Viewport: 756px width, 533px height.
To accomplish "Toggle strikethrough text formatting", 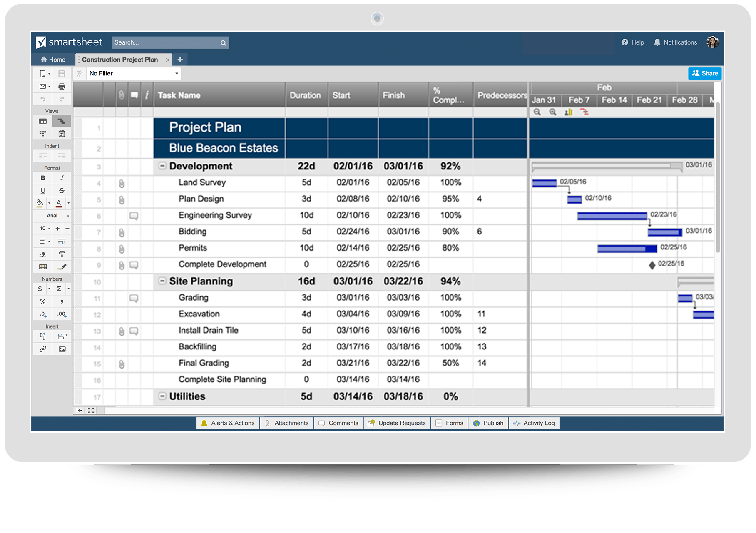I will click(62, 191).
